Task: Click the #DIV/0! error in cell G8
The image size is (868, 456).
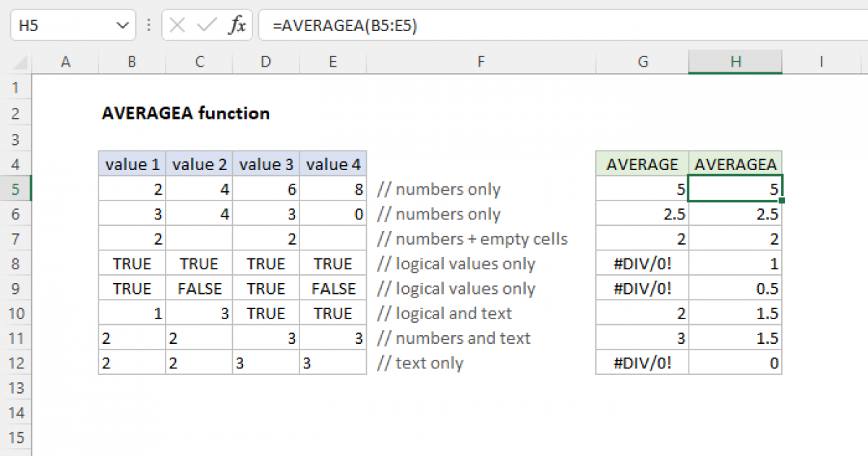Action: tap(642, 263)
